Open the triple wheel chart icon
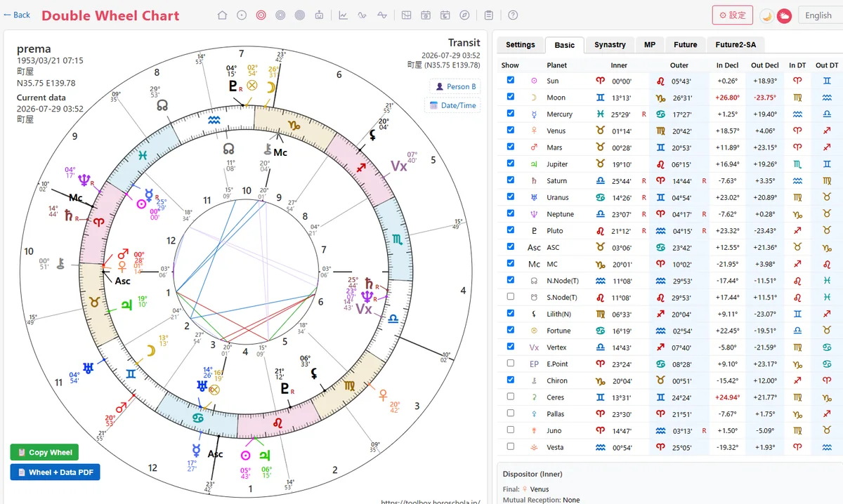 (280, 15)
